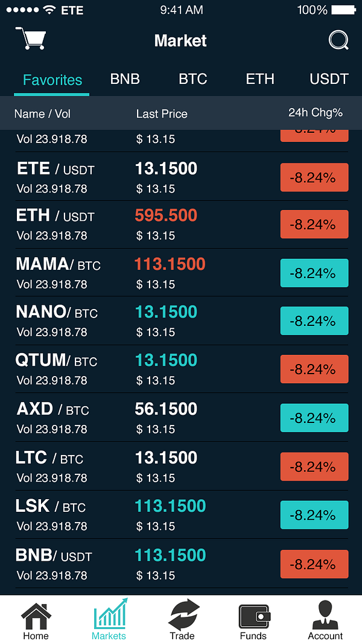This screenshot has width=362, height=644.
Task: Sort by 24h Chg% column header
Action: 315,112
